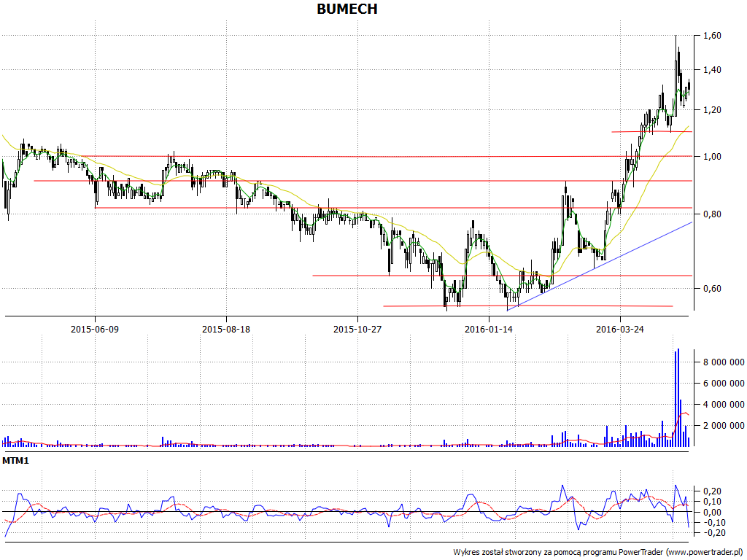747x560 pixels.
Task: Click the 4 000 000 volume label
Action: (723, 405)
